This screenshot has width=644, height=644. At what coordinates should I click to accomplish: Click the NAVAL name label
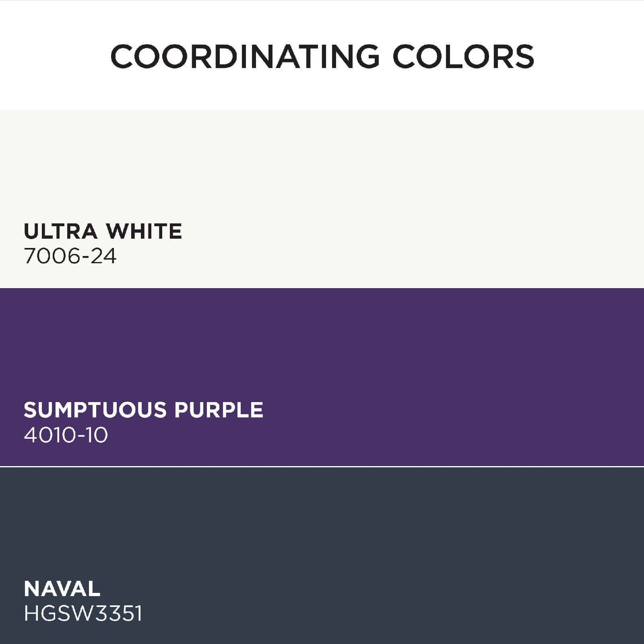point(62,588)
